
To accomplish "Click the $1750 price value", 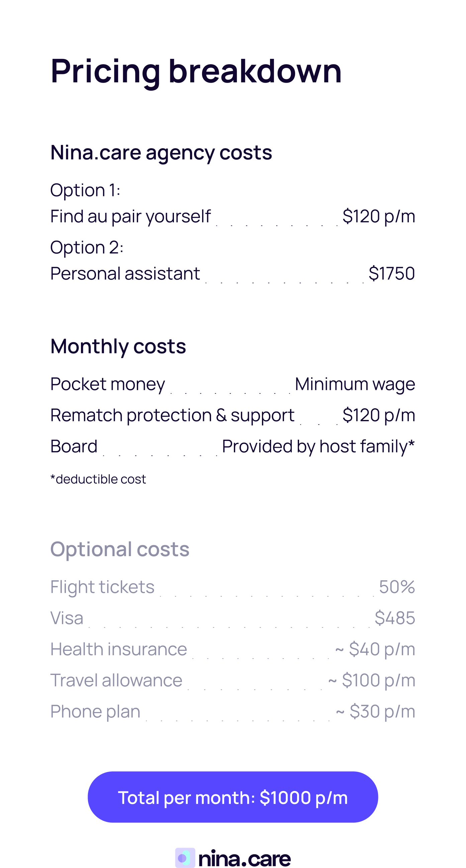I will coord(391,273).
